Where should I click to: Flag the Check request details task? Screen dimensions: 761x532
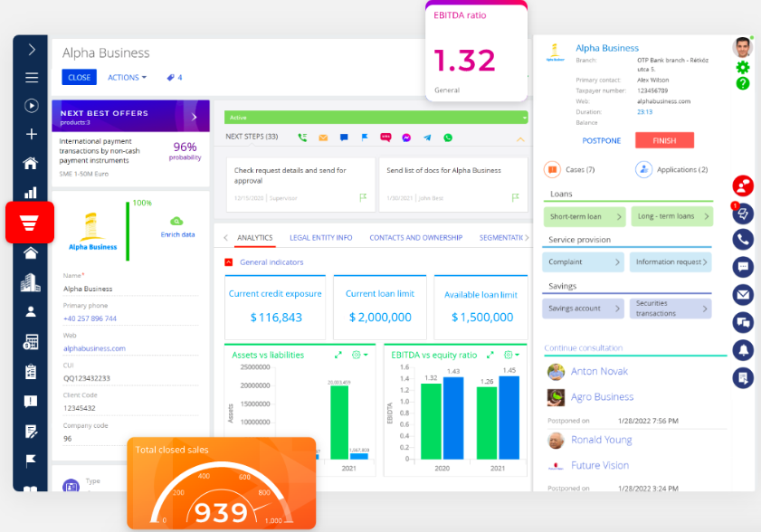(x=363, y=197)
